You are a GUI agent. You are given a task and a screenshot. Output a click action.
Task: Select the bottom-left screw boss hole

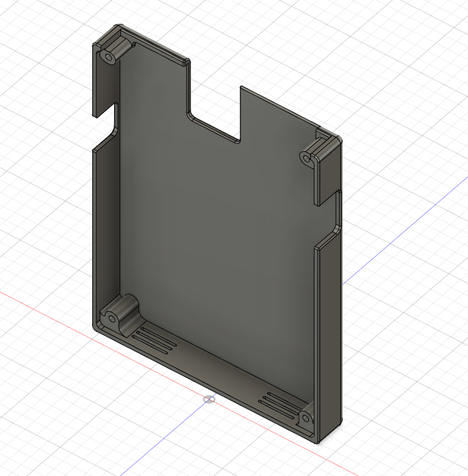pyautogui.click(x=112, y=319)
